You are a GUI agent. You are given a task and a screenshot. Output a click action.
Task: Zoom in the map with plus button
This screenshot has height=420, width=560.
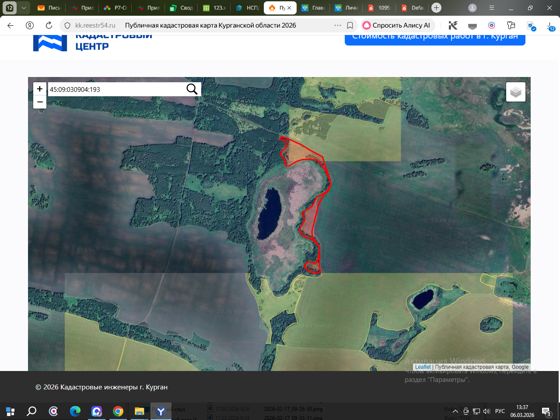40,89
